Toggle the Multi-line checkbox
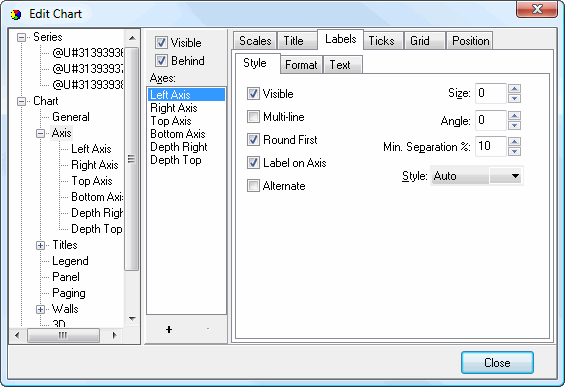 coord(253,117)
